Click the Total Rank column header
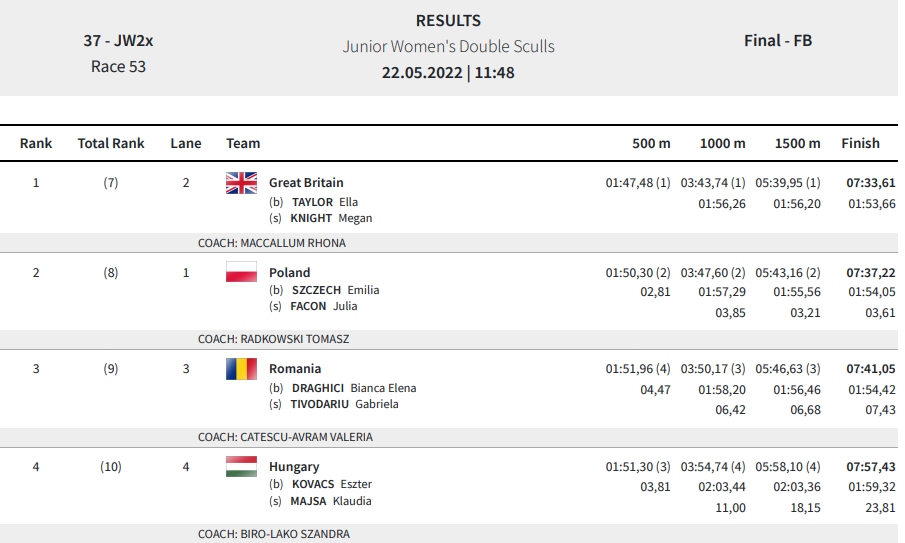Screen dimensions: 905x543 [x=111, y=143]
